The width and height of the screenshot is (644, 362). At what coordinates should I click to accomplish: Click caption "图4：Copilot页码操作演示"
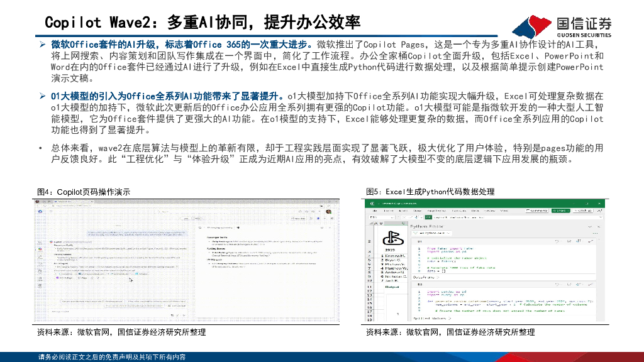click(x=84, y=192)
